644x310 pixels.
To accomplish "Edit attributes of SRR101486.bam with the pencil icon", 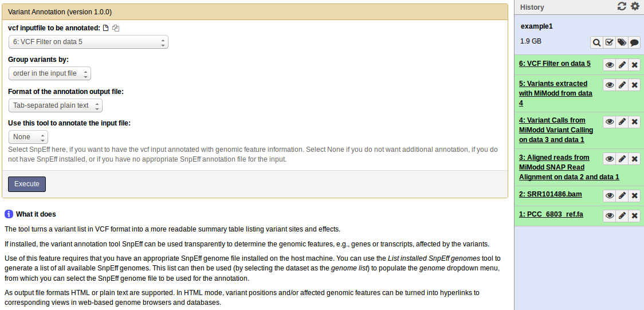I will pyautogui.click(x=622, y=196).
